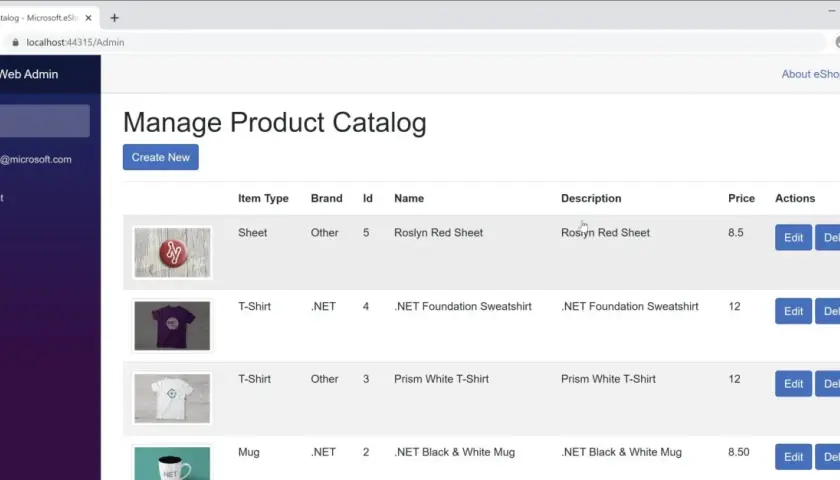Open the mug product thumbnail
840x480 pixels.
(x=172, y=463)
